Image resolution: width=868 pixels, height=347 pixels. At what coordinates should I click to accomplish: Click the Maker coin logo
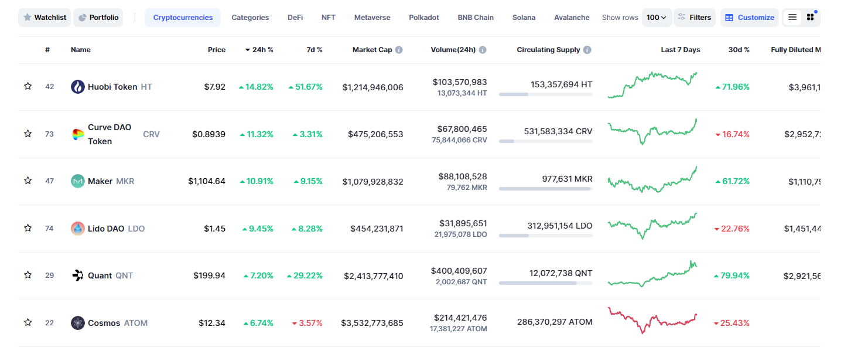tap(77, 181)
